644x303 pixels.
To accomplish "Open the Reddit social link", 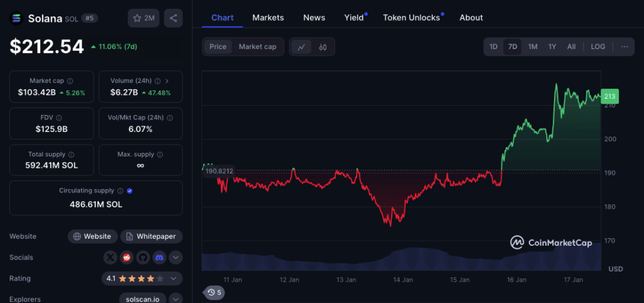I will (126, 258).
